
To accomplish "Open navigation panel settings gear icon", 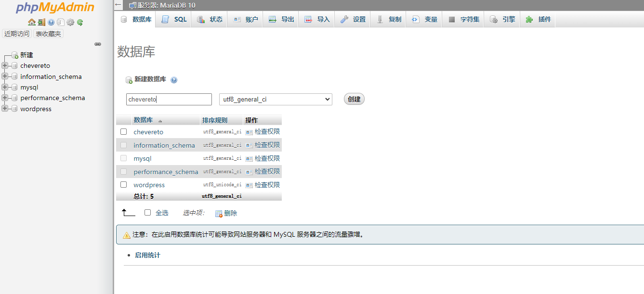I will [x=70, y=22].
